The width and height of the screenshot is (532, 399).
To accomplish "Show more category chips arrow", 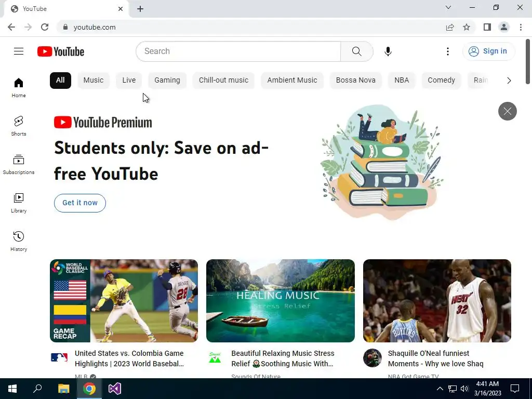I will point(509,81).
